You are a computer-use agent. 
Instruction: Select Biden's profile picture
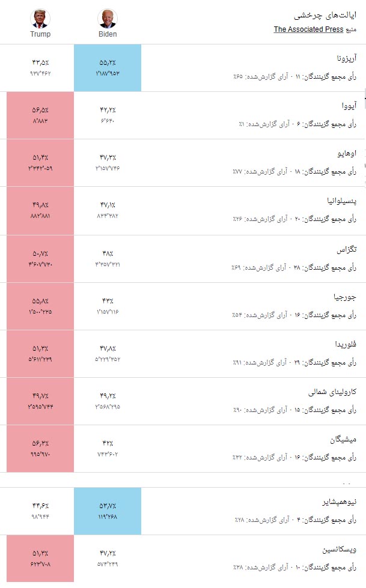[x=108, y=18]
